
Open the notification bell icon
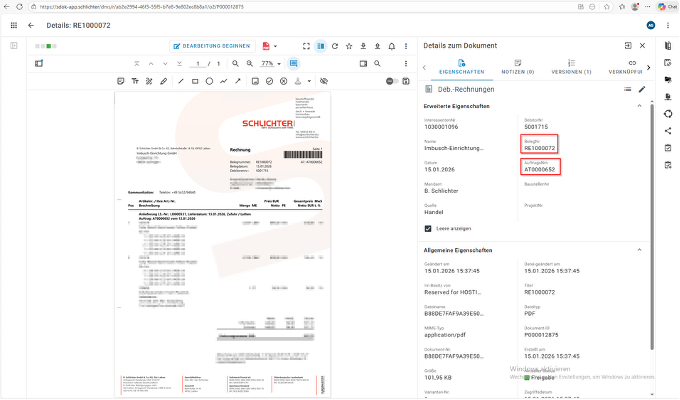click(x=392, y=46)
